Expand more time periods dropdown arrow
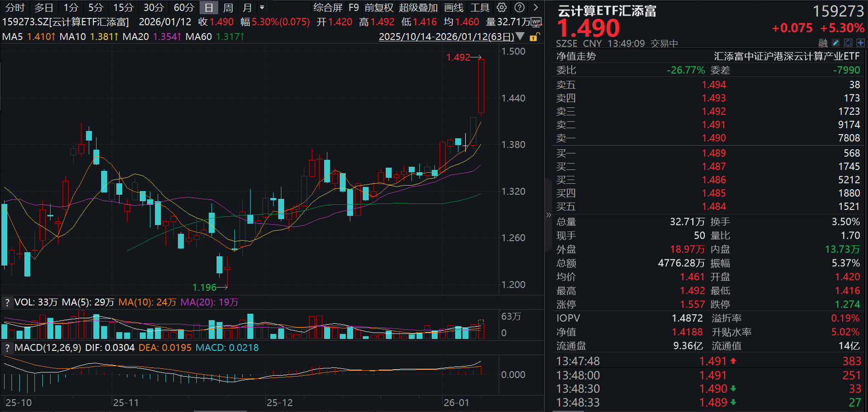The height and width of the screenshot is (412, 868). point(262,7)
